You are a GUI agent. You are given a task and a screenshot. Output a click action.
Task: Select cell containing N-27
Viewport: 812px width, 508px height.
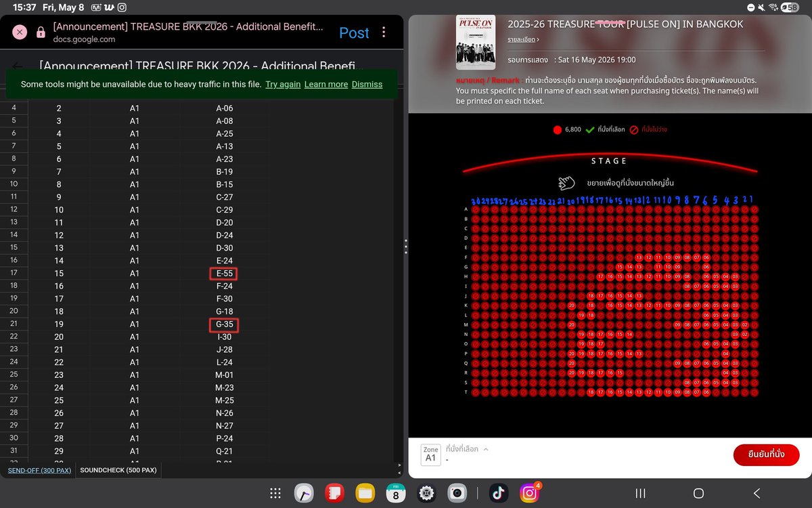(225, 425)
